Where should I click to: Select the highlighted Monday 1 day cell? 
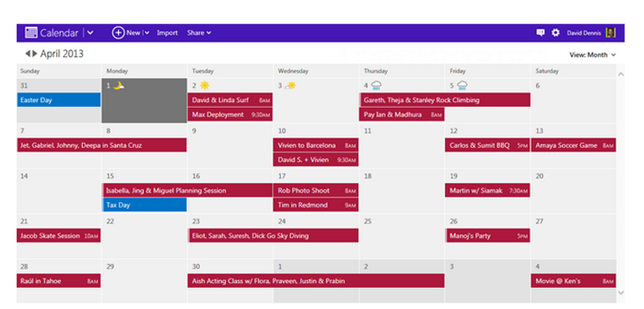click(x=144, y=100)
